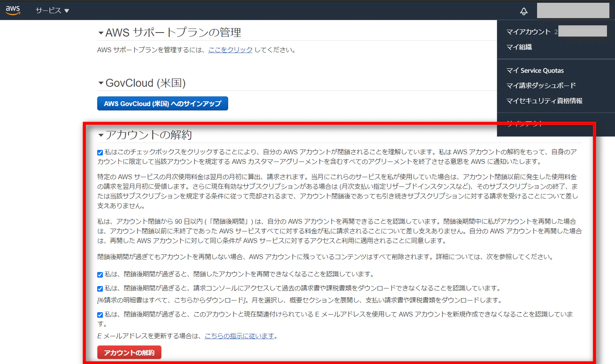Uncheck the account closure agreement checkbox
The width and height of the screenshot is (615, 364).
tap(100, 153)
